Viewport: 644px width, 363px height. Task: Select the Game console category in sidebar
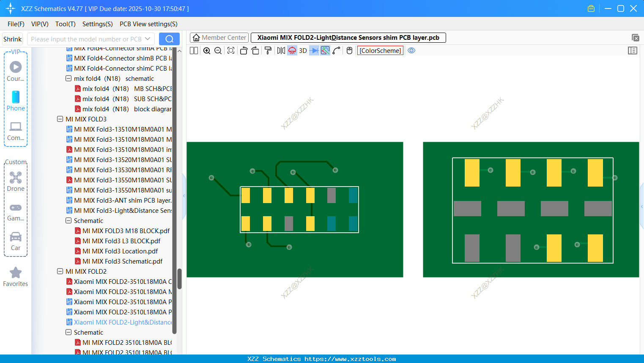point(16,212)
